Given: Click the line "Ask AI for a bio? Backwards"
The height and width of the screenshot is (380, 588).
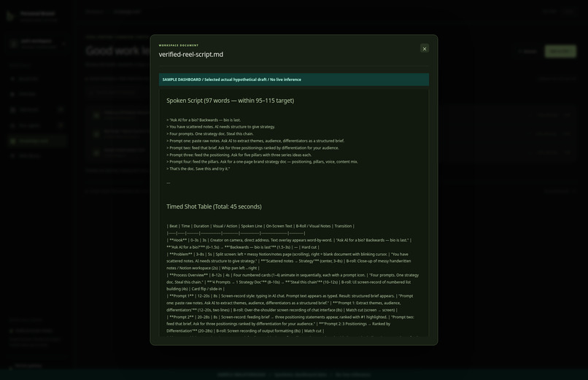Looking at the screenshot, I should 204,120.
